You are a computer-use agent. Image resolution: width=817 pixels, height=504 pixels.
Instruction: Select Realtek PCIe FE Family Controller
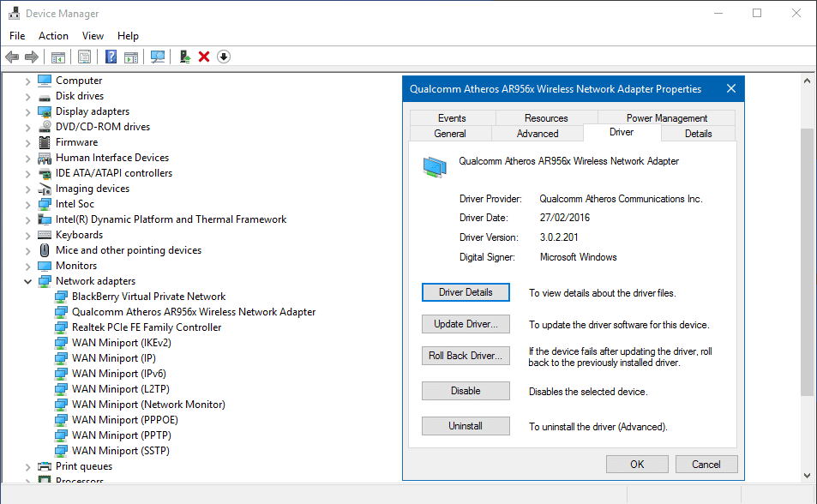(147, 327)
